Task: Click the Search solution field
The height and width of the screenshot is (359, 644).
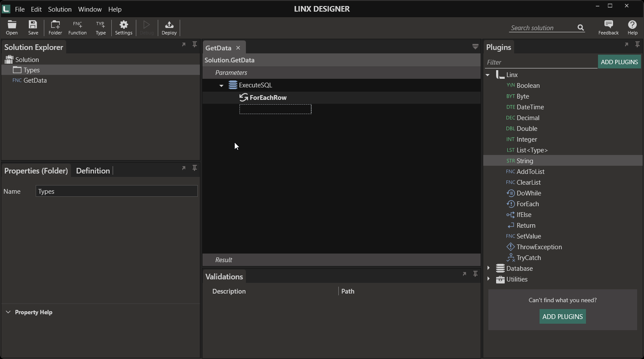Action: coord(543,28)
